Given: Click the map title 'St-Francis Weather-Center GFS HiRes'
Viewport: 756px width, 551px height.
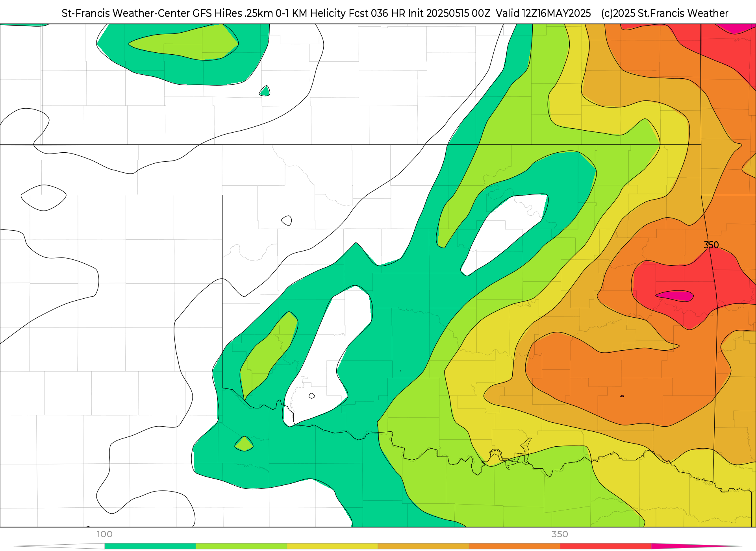Looking at the screenshot, I should (x=152, y=13).
